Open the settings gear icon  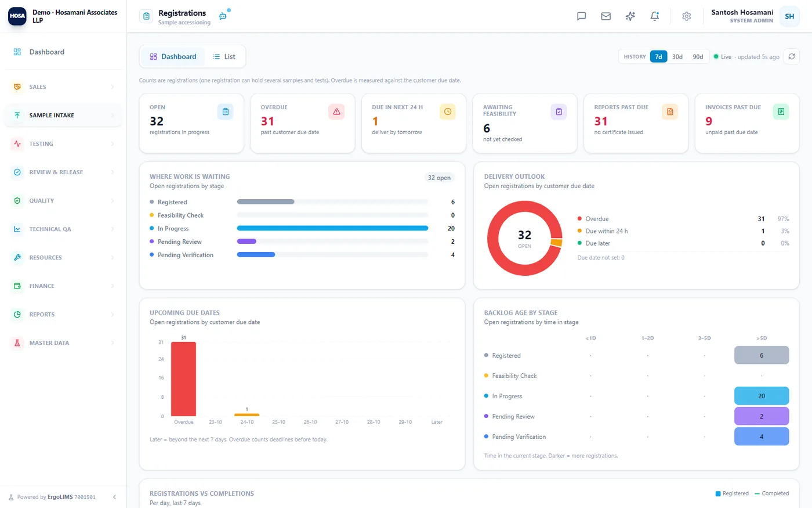coord(687,16)
